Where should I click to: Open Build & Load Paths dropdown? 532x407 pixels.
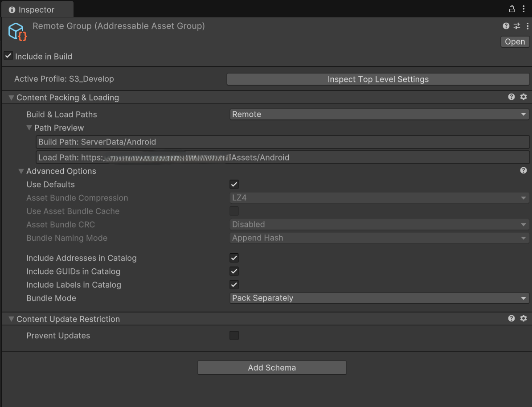click(x=379, y=115)
